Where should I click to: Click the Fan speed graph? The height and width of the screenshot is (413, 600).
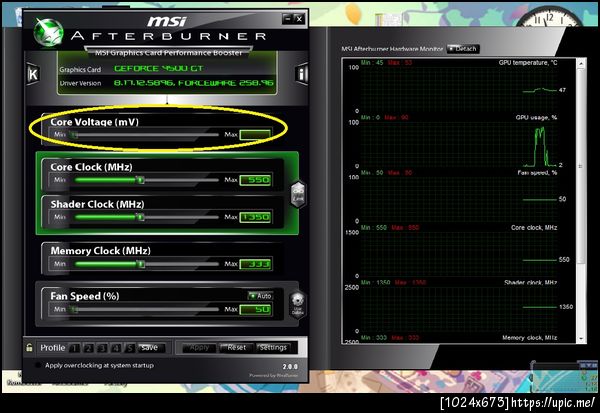(458, 199)
